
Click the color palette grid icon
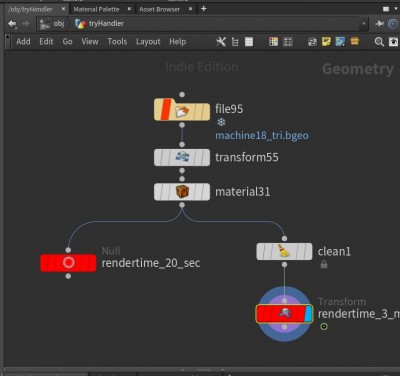tap(273, 42)
